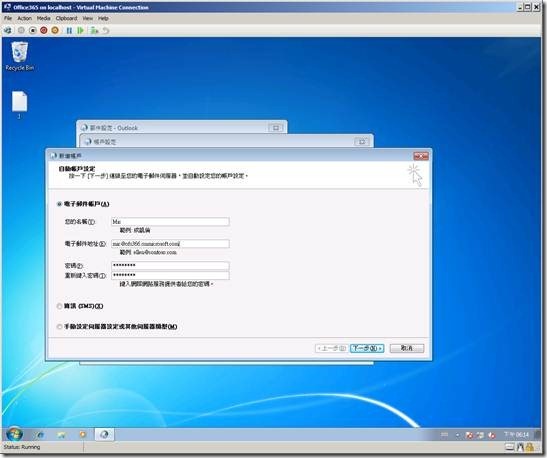Screen dimensions: 547x458
Task: Click the 郵件設定 - Outlook window title bar
Action: click(181, 128)
